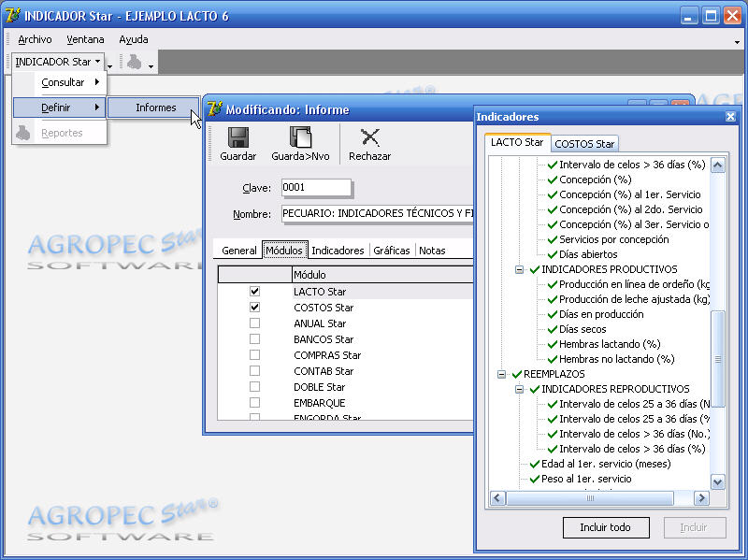
Task: Open the Notas tab
Action: 432,251
